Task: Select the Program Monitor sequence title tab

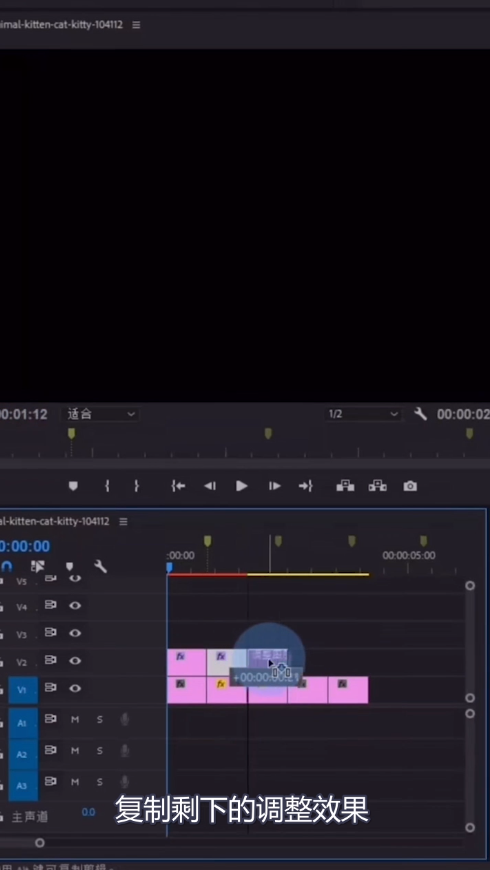Action: [x=61, y=25]
